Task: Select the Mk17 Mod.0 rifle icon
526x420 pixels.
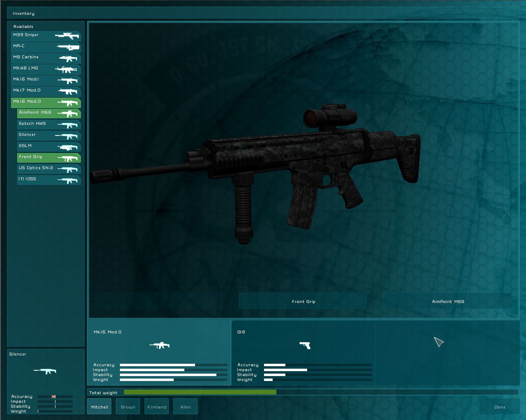Action: pos(67,92)
